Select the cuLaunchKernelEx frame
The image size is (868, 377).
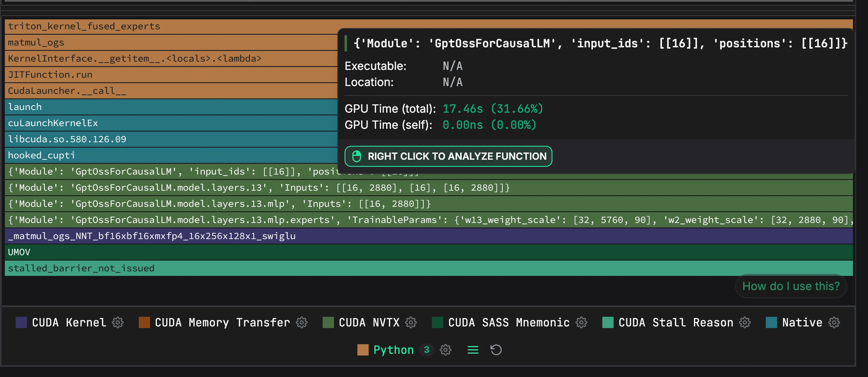[171, 123]
